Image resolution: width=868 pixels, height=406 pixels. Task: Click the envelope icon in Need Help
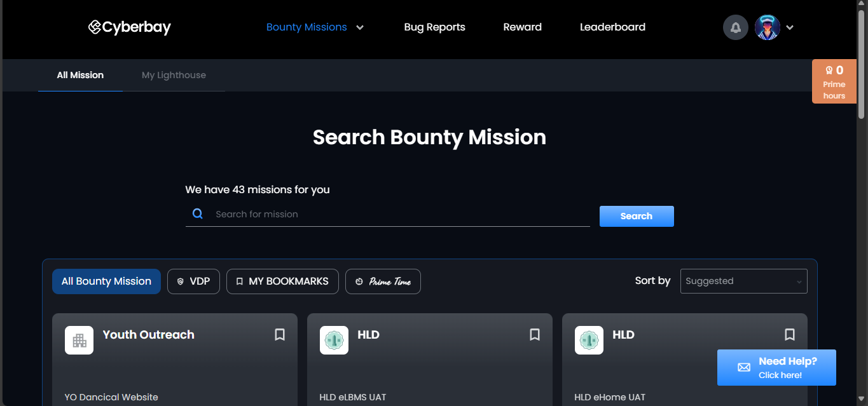(x=743, y=368)
